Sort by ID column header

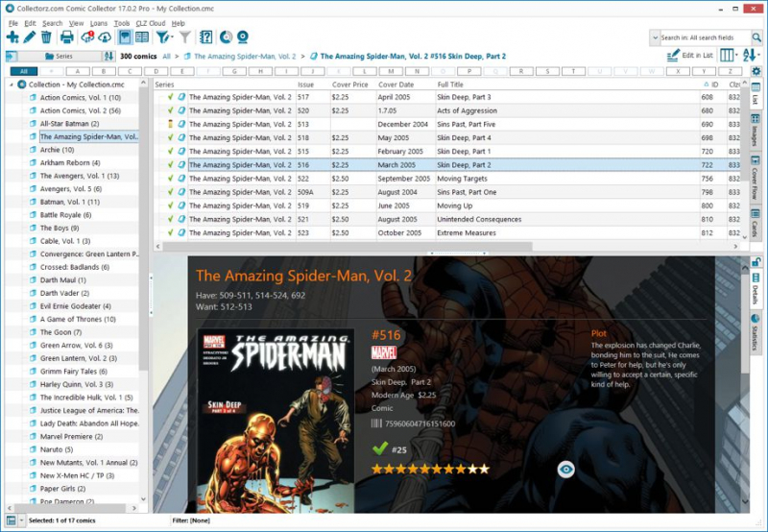[713, 85]
